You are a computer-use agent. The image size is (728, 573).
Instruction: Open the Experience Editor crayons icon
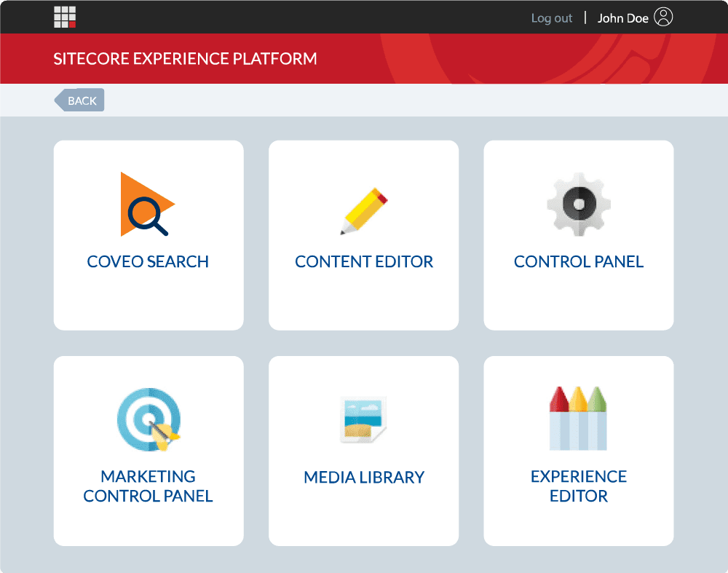pyautogui.click(x=578, y=419)
